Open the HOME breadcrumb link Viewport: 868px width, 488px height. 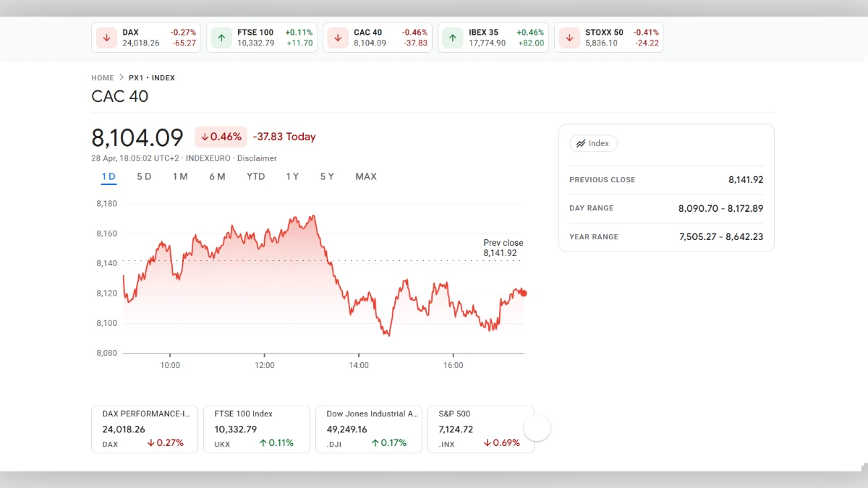pyautogui.click(x=102, y=77)
